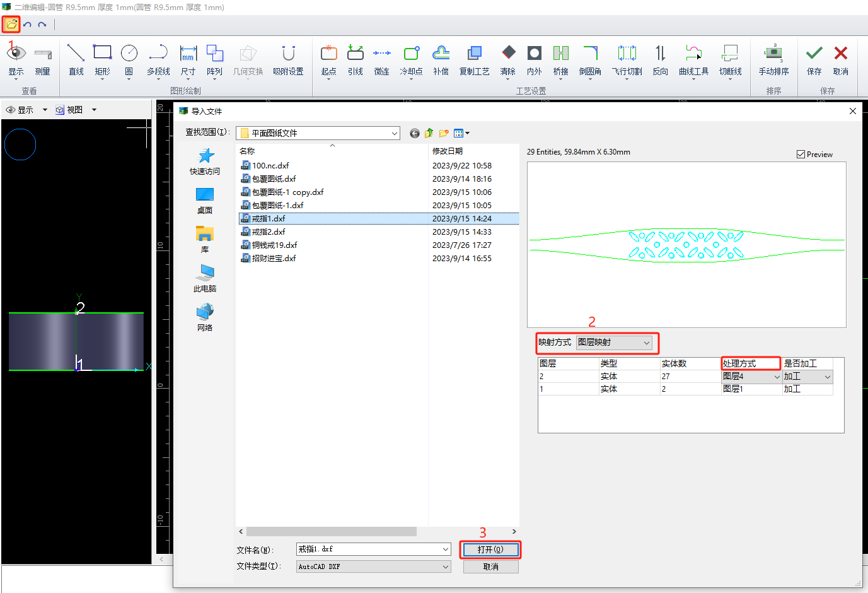The height and width of the screenshot is (593, 868).
Task: Select the 多段线 polyline tool
Action: tap(158, 61)
